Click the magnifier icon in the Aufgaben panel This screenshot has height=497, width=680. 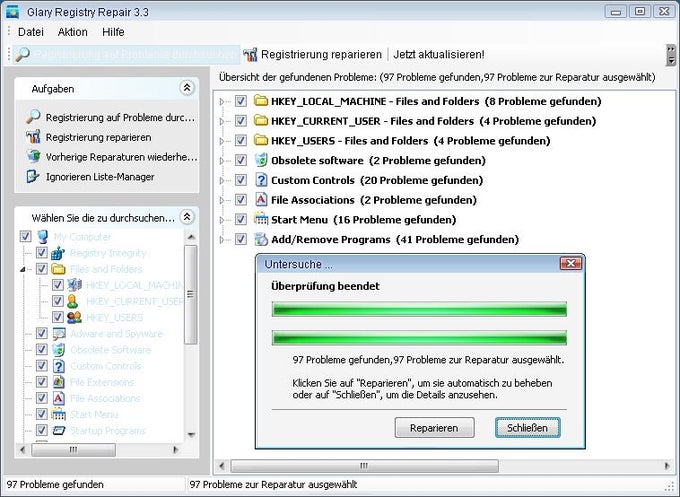33,117
